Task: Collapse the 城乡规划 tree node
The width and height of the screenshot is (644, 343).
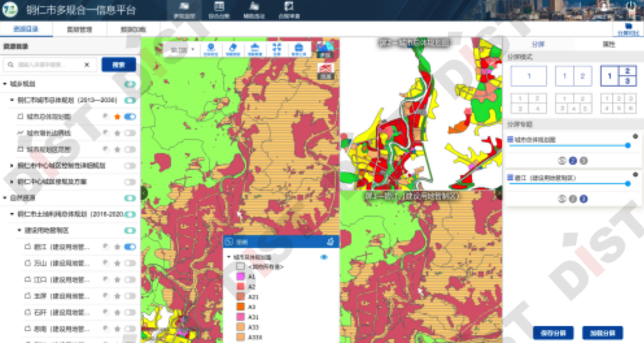Action: (5, 84)
